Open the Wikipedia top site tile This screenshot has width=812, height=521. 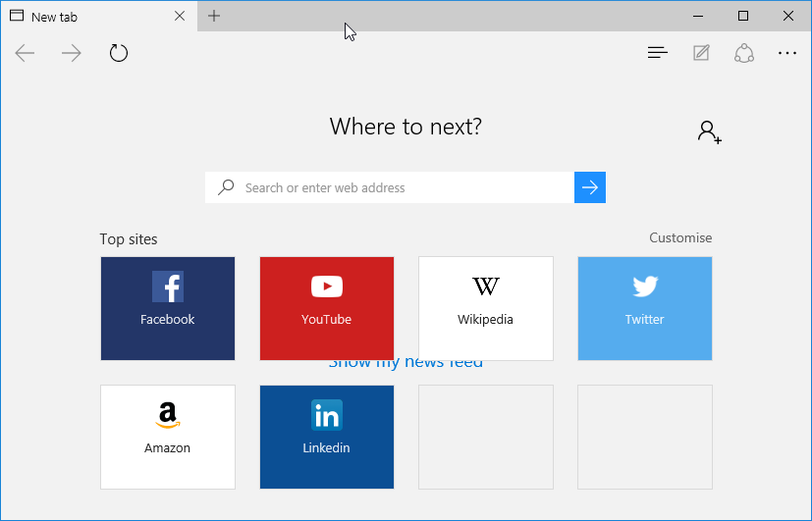point(486,308)
